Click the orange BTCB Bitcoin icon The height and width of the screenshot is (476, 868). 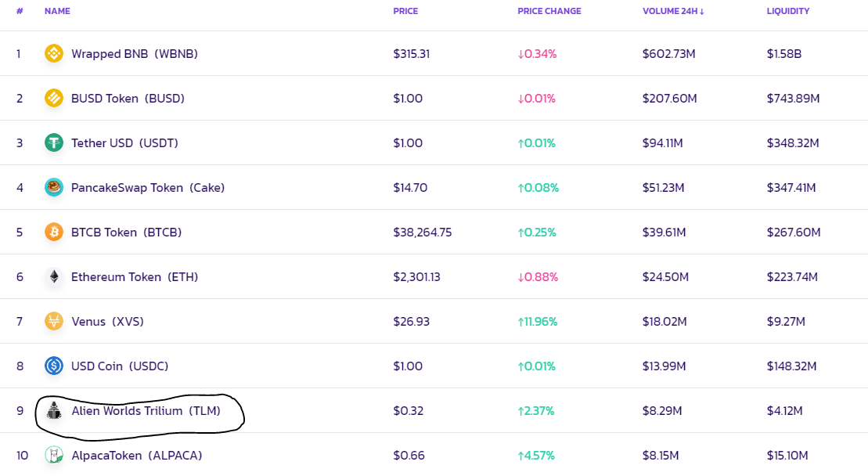coord(54,232)
